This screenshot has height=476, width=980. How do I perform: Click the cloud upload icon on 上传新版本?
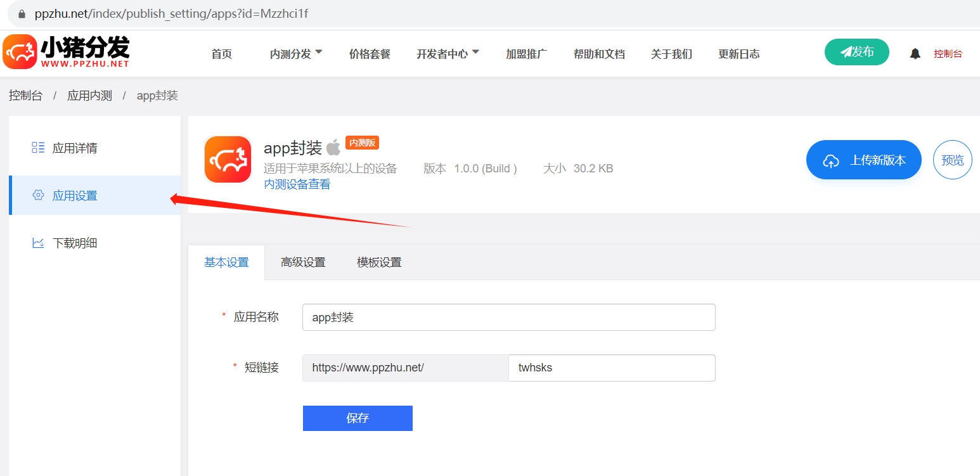coord(831,160)
